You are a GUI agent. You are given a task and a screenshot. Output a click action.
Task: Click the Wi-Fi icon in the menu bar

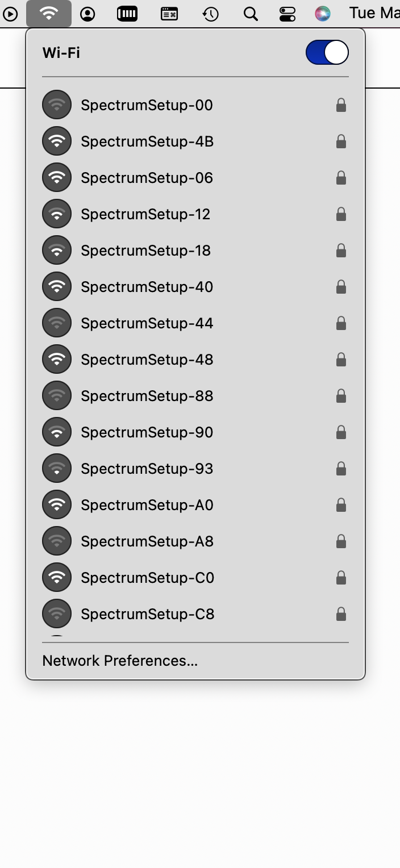click(x=49, y=14)
